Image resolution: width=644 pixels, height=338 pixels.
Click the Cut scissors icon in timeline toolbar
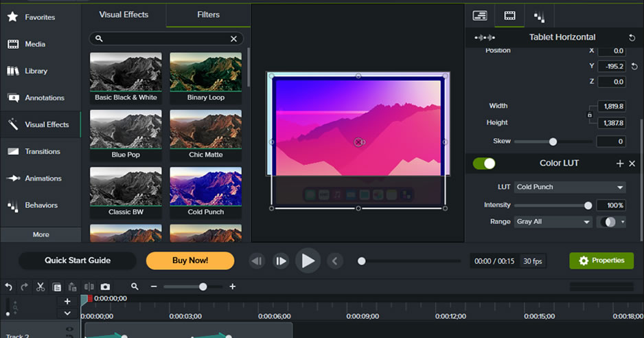pos(41,286)
